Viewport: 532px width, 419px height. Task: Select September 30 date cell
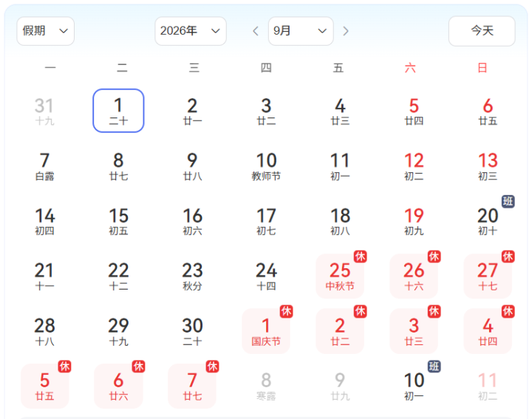[x=192, y=331]
